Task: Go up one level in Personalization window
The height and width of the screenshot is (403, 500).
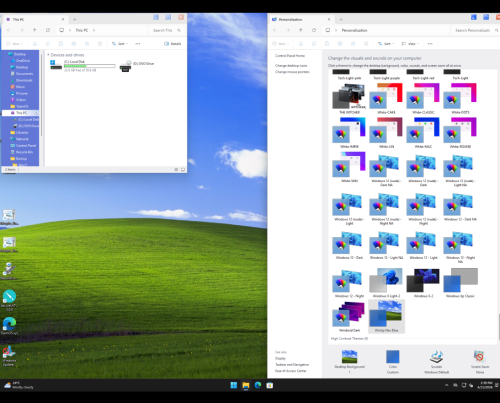Action: (300, 30)
